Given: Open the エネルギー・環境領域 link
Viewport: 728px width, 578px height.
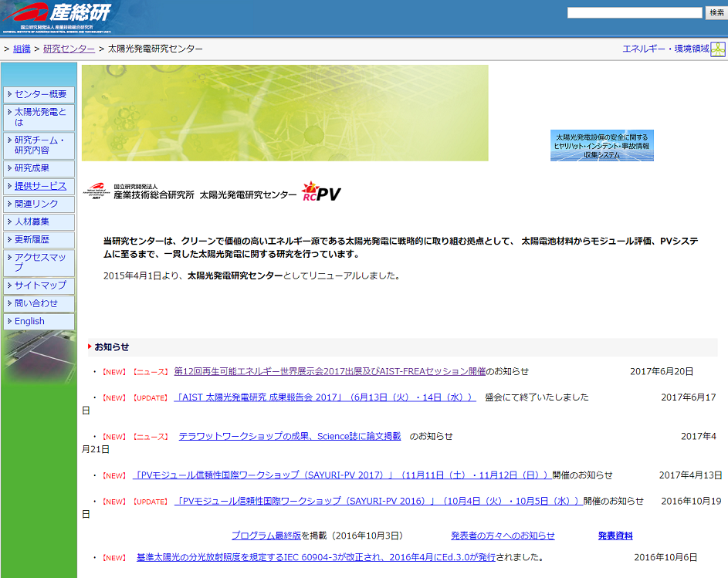Looking at the screenshot, I should point(665,49).
